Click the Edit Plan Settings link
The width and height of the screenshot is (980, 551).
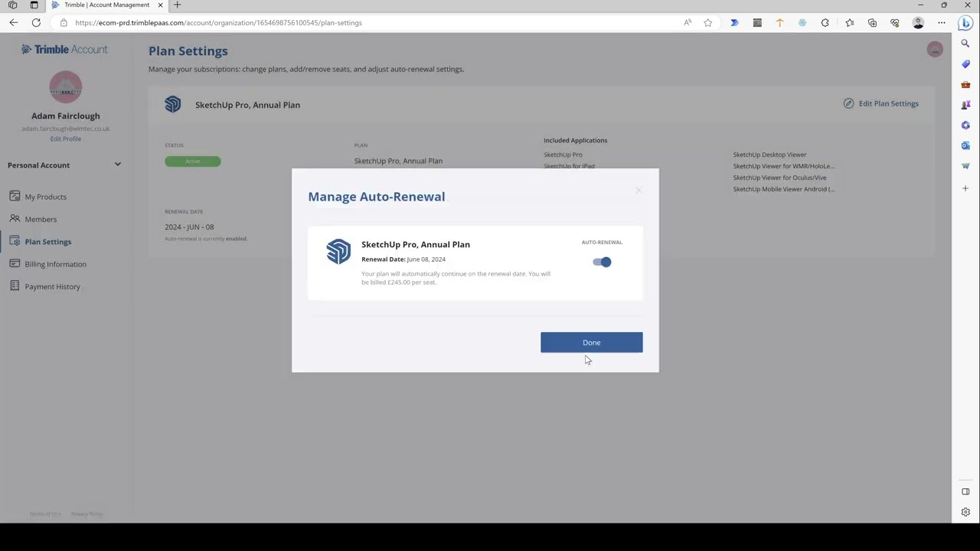coord(888,103)
